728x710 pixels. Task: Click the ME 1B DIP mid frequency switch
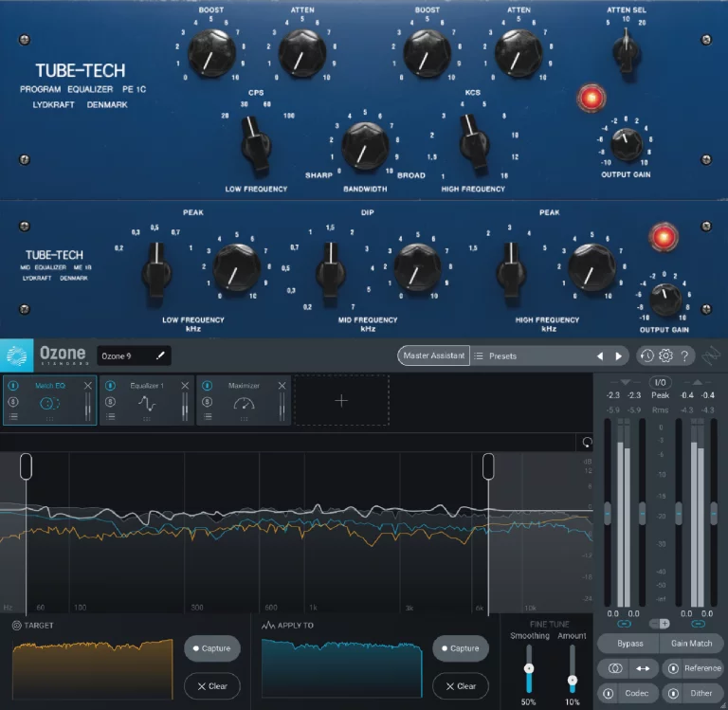331,269
